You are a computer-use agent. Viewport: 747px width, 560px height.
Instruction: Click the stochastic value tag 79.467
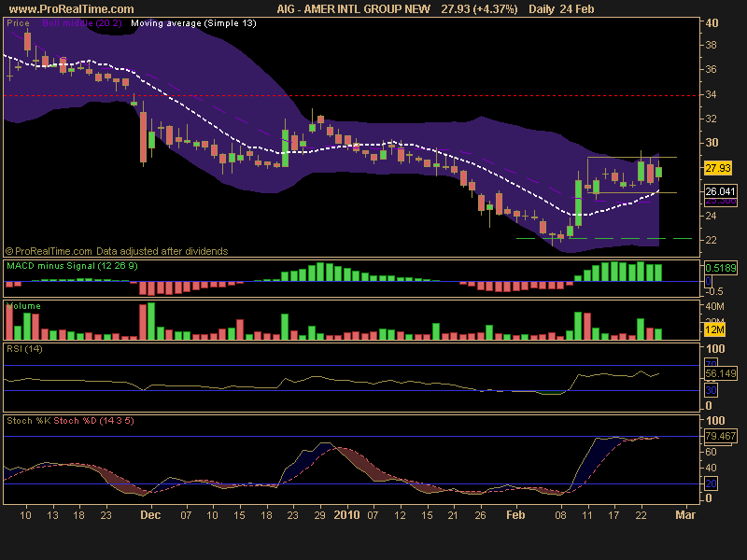tap(720, 436)
